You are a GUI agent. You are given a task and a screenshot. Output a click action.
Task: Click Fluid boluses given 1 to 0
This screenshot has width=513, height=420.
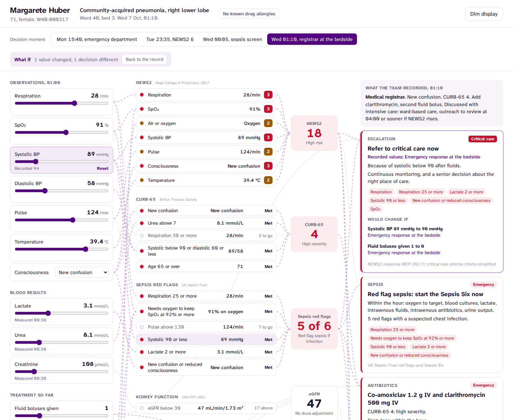(x=396, y=246)
